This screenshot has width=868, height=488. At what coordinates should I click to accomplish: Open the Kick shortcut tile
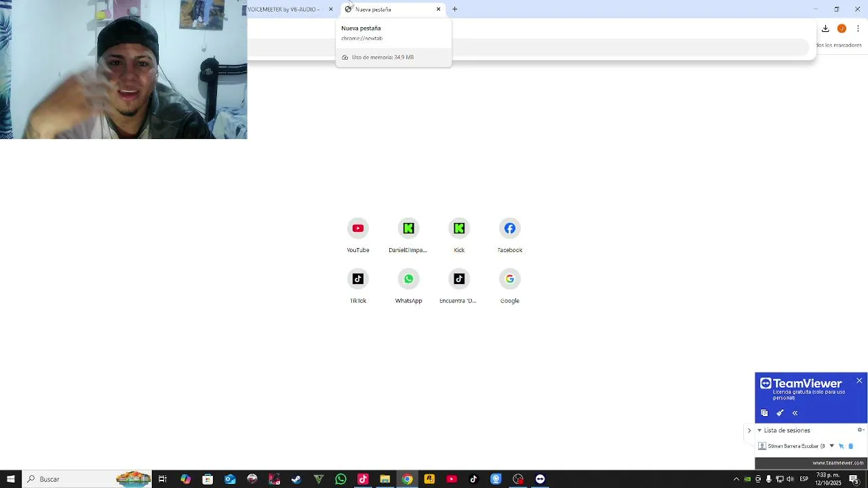tap(459, 236)
